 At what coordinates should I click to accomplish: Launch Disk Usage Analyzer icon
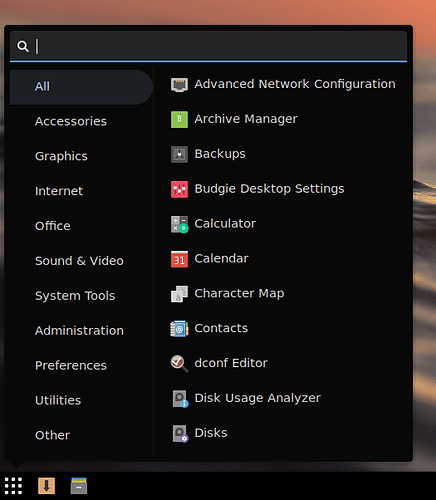point(180,399)
